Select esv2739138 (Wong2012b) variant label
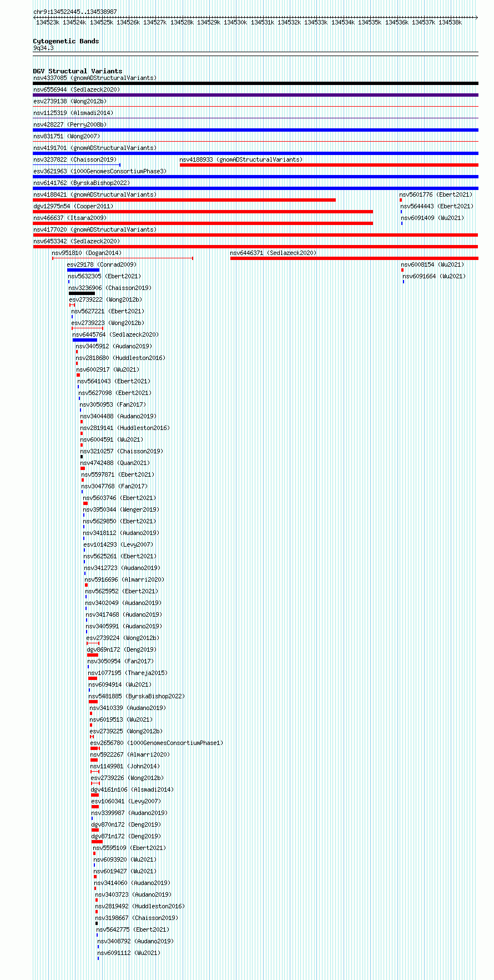494x980 pixels. (x=70, y=102)
